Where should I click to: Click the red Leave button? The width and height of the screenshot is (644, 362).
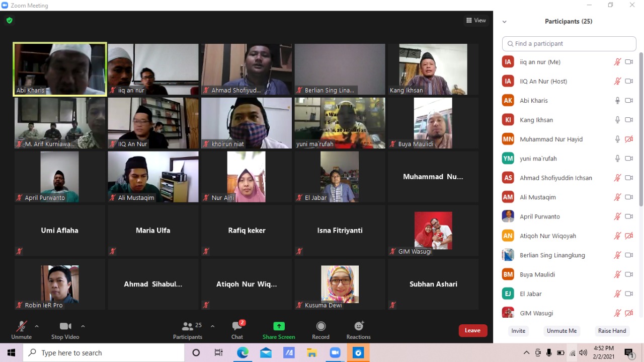pos(472,330)
